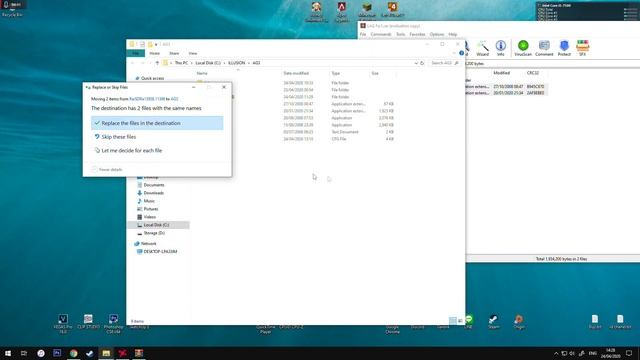Open the Windows Start menu

pos(8,353)
